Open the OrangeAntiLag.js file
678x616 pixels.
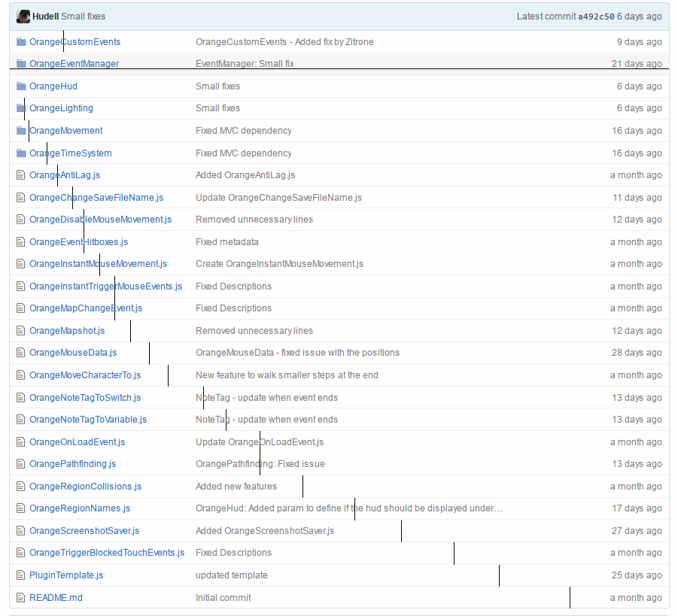point(65,175)
